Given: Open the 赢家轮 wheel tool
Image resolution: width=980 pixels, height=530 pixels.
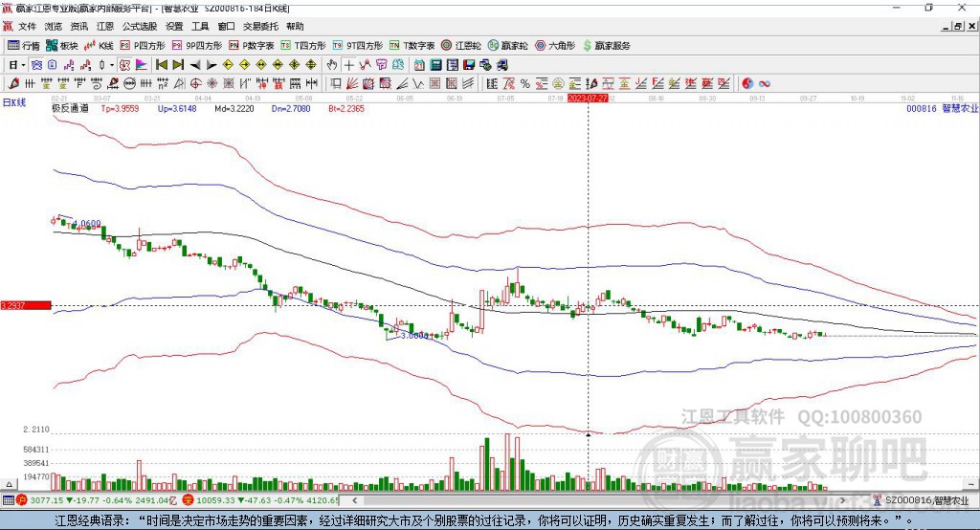Looking at the screenshot, I should tap(507, 46).
